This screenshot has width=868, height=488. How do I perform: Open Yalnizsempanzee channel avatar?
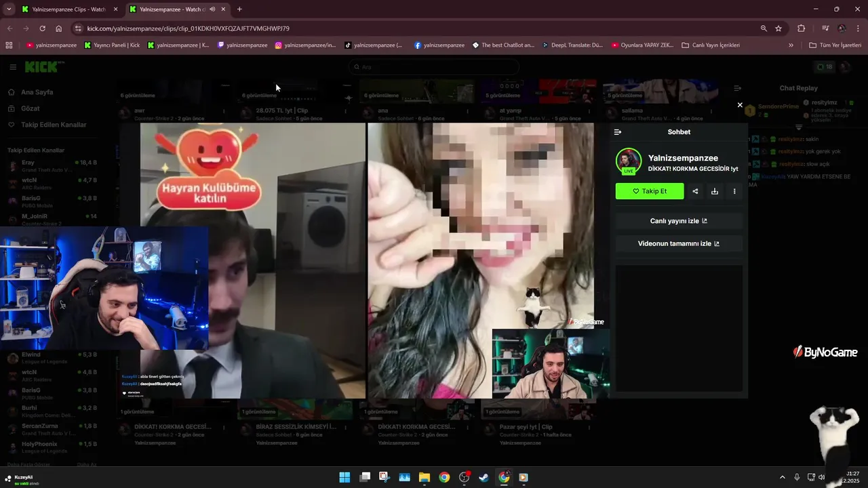[629, 161]
